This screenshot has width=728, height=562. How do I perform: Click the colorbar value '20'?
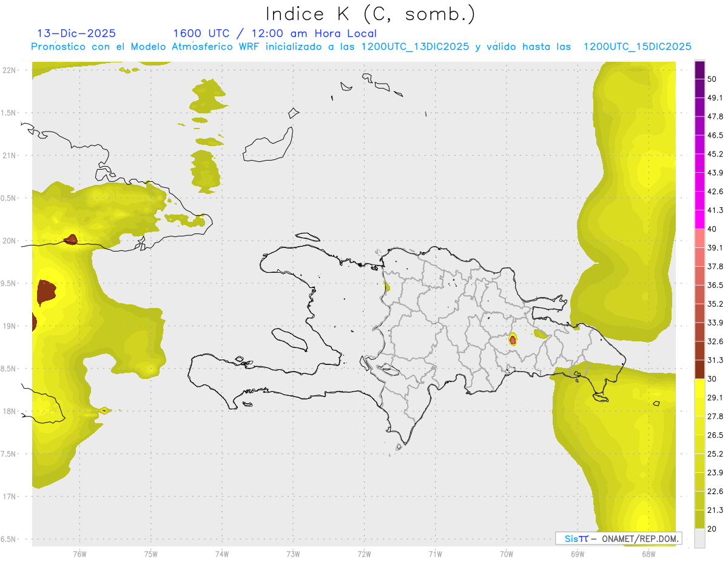pyautogui.click(x=712, y=529)
